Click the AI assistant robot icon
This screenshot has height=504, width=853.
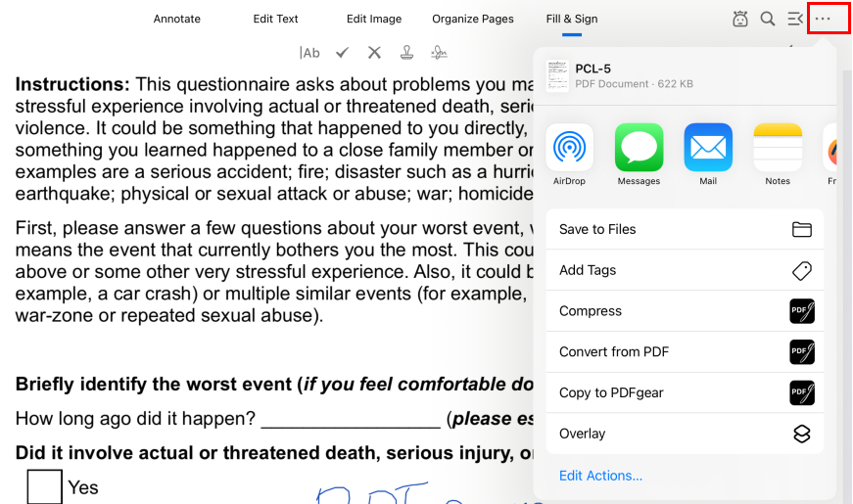(740, 19)
